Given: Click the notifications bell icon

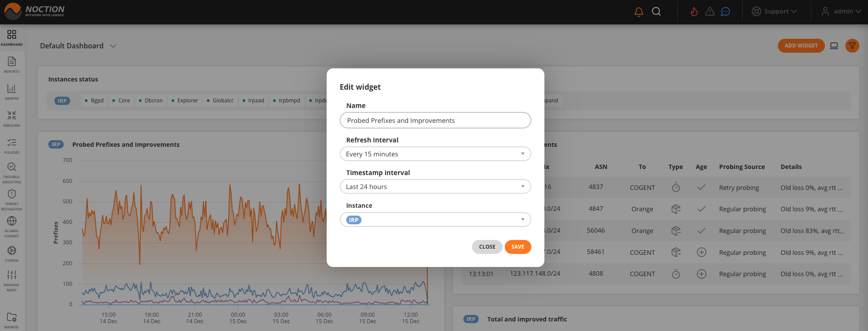Looking at the screenshot, I should coord(638,12).
